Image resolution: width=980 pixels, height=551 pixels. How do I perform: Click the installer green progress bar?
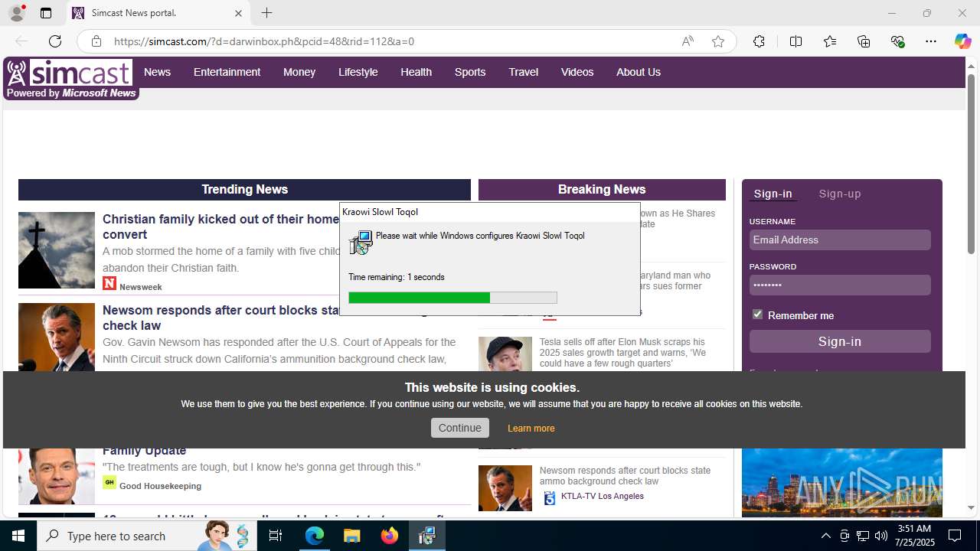click(x=419, y=298)
